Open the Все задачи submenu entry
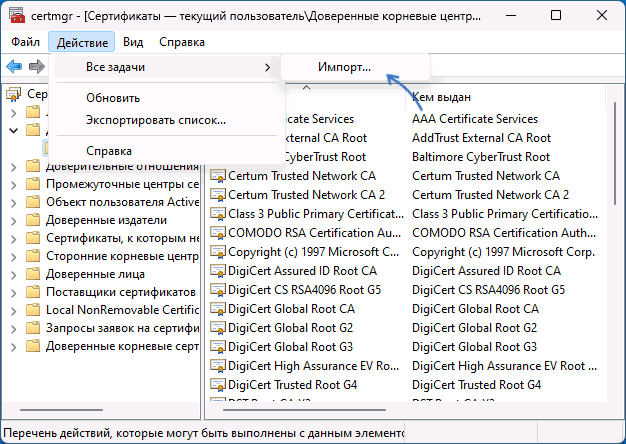The image size is (626, 444). pyautogui.click(x=165, y=67)
